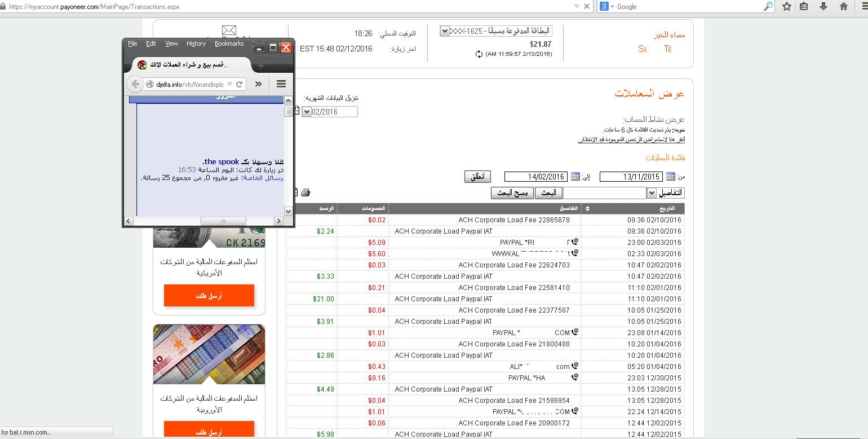
Task: Bookmark this page with the star icon
Action: pos(786,6)
